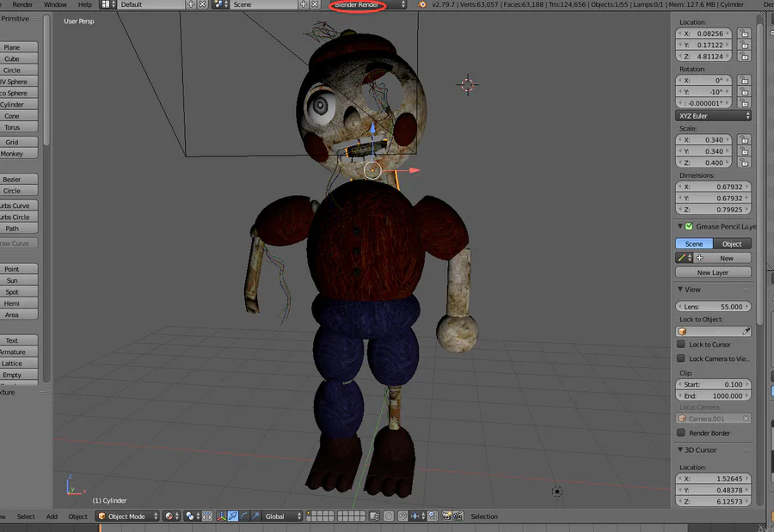Add new screen layout plus icon
774x532 pixels.
click(191, 4)
